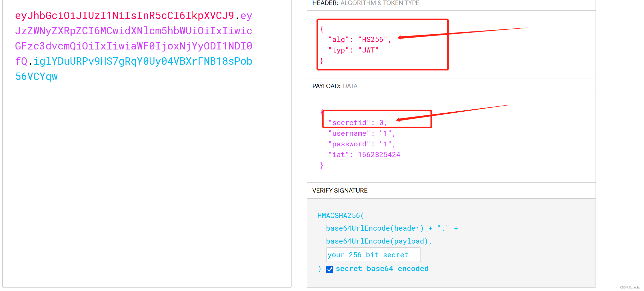Click the VERIFY SIGNATURE section heading
Image resolution: width=644 pixels, height=291 pixels.
(x=340, y=191)
